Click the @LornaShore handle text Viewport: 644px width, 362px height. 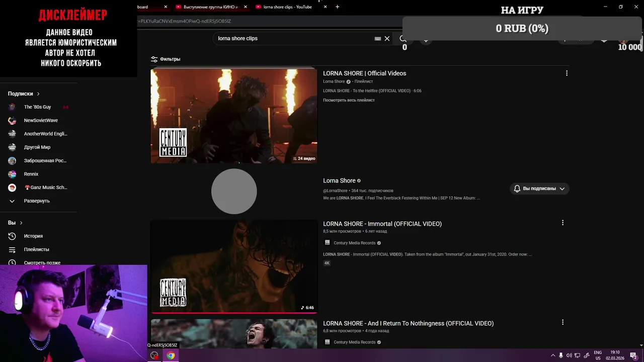coord(335,191)
